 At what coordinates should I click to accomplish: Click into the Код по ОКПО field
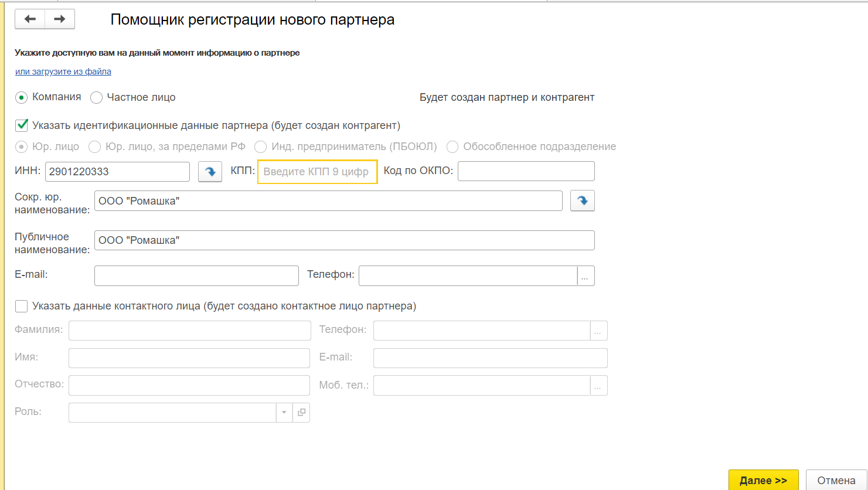click(526, 171)
